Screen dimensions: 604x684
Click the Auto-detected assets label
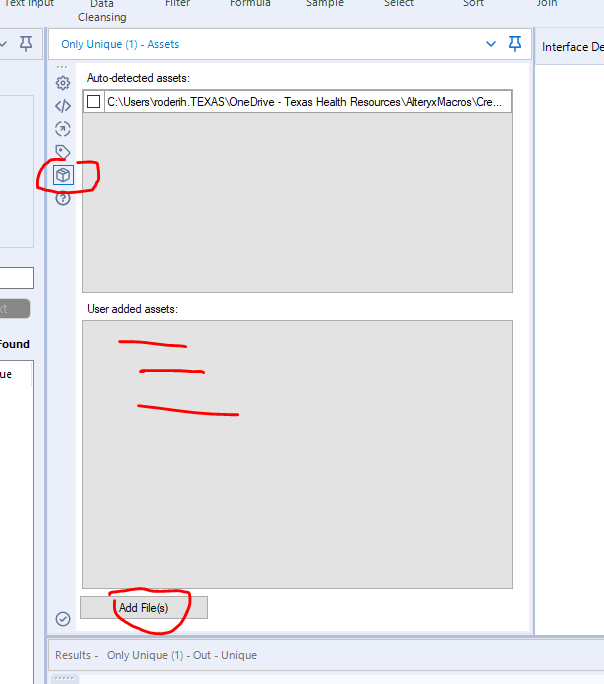[x=138, y=78]
